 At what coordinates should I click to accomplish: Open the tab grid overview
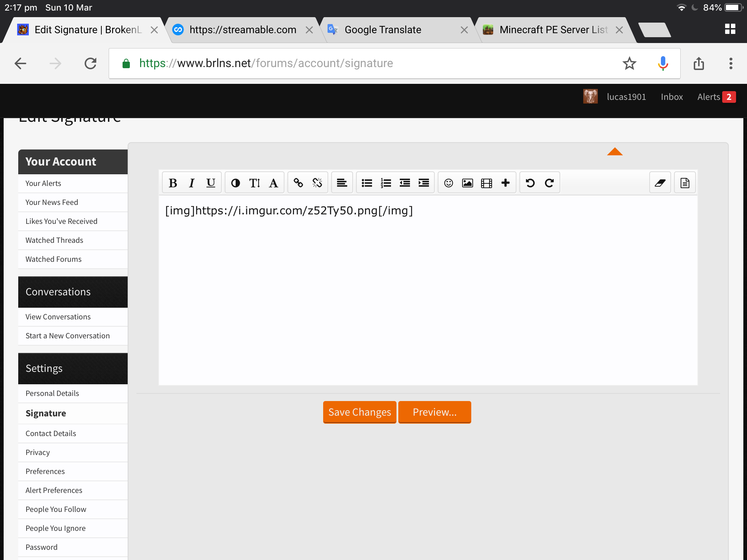(x=730, y=29)
